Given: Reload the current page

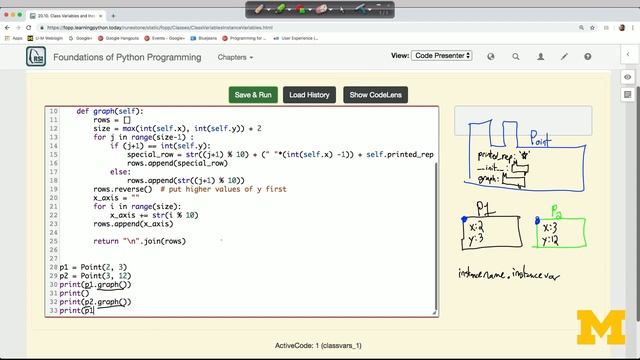Looking at the screenshot, I should pos(29,27).
